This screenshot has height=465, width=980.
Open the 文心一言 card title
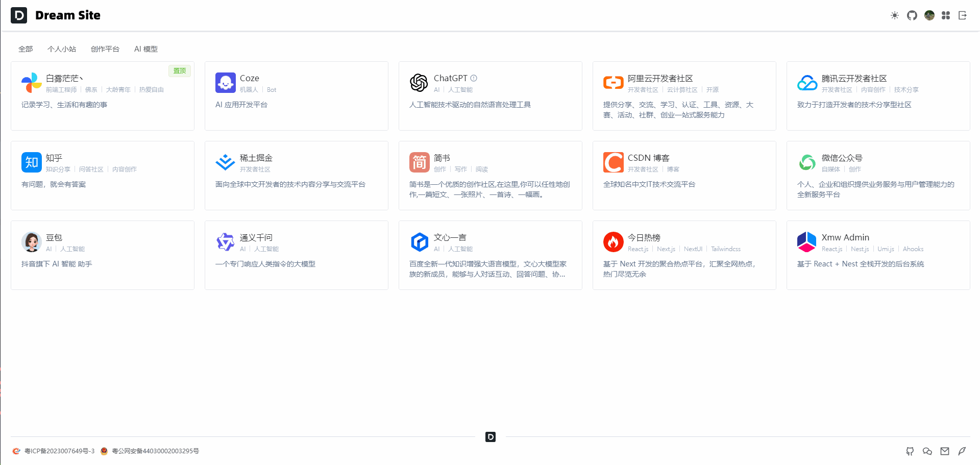pyautogui.click(x=450, y=237)
